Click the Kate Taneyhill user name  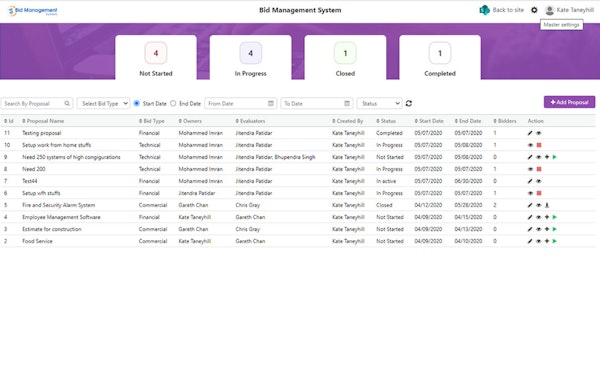point(575,10)
